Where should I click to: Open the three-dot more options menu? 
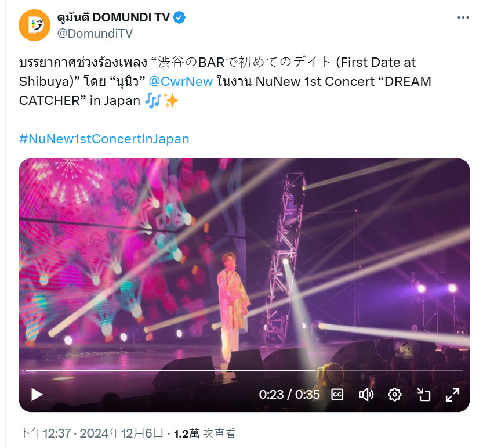click(x=463, y=17)
